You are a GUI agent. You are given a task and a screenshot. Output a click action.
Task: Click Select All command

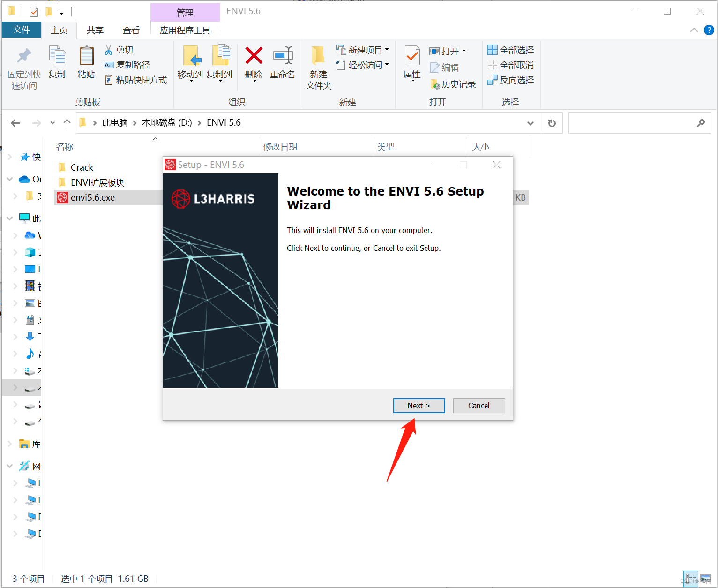point(510,50)
